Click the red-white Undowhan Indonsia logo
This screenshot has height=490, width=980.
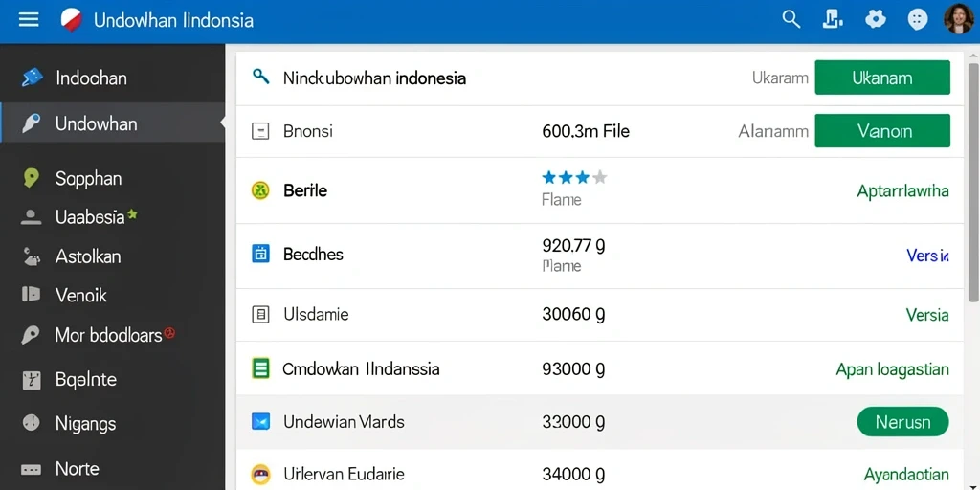(71, 20)
